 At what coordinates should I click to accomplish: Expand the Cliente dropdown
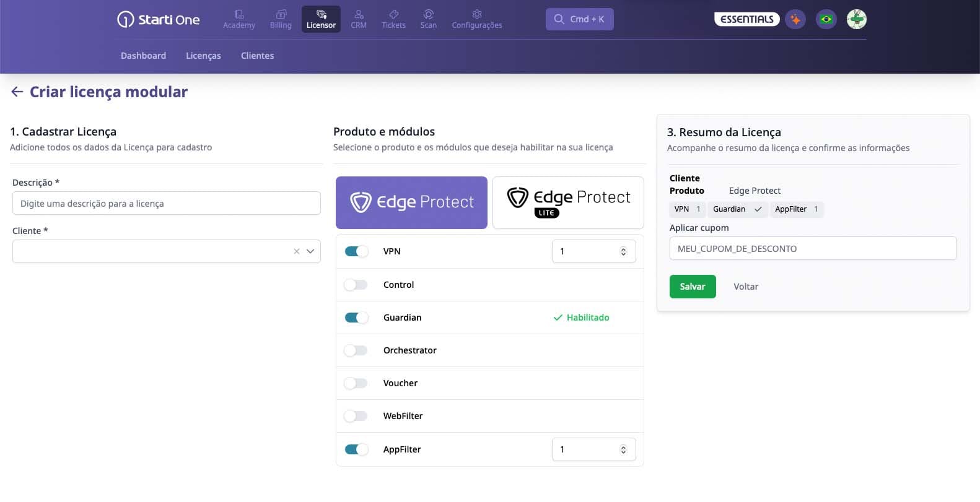(310, 251)
